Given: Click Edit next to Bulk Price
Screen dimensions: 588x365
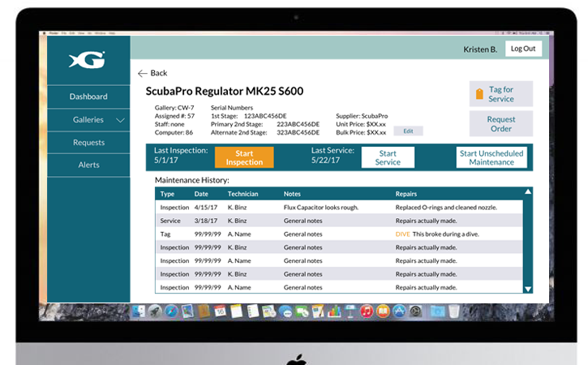Looking at the screenshot, I should point(408,131).
